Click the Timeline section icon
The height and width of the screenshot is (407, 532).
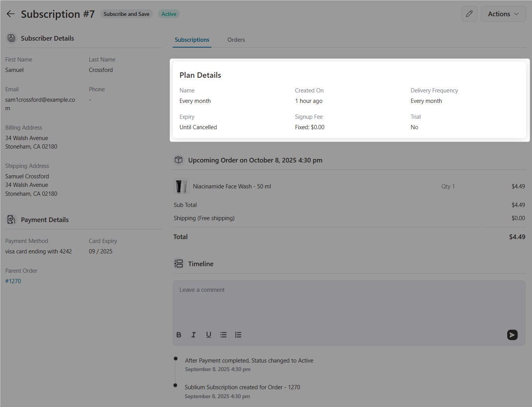point(178,263)
